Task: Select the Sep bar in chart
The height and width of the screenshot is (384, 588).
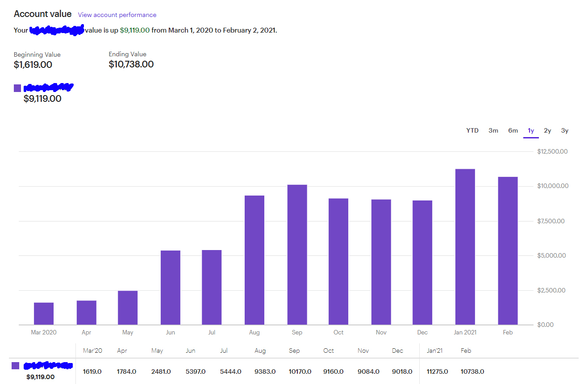Action: [x=297, y=255]
